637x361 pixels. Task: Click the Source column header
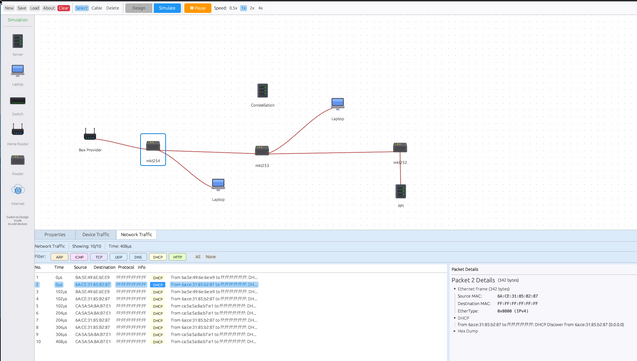click(x=80, y=267)
